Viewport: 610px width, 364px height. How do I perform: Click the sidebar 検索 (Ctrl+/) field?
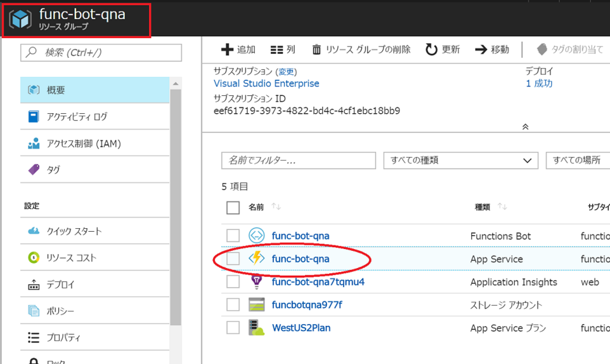click(x=101, y=52)
